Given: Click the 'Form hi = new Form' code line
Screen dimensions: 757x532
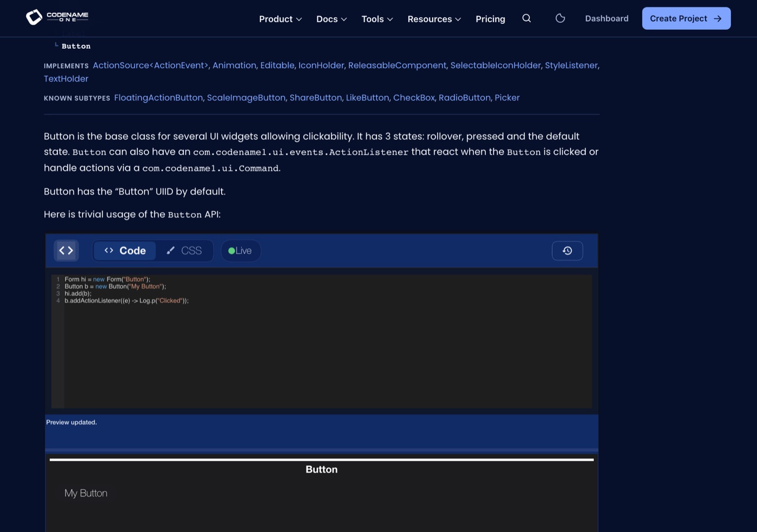Looking at the screenshot, I should 107,280.
